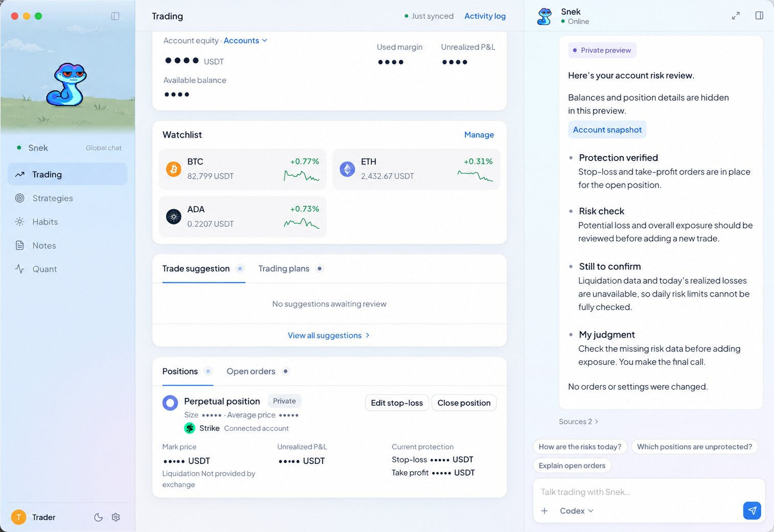Click the hidden account equity dots
This screenshot has height=532, width=774.
pyautogui.click(x=182, y=60)
